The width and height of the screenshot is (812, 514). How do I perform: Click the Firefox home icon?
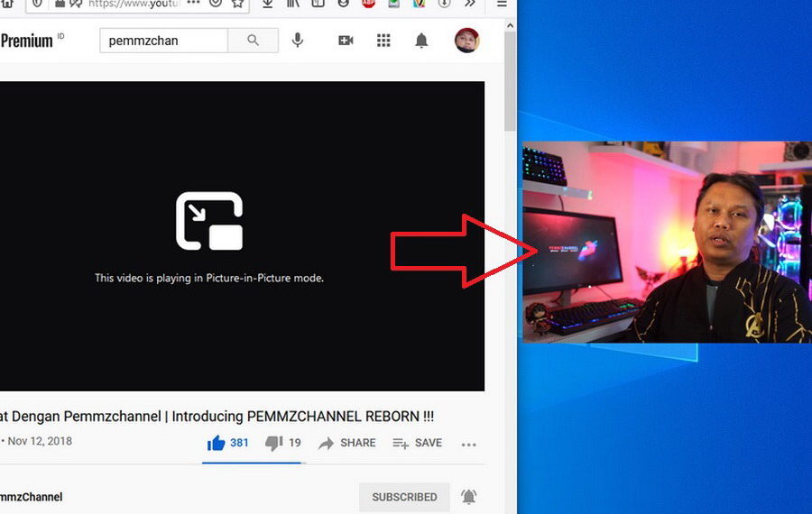pos(7,3)
